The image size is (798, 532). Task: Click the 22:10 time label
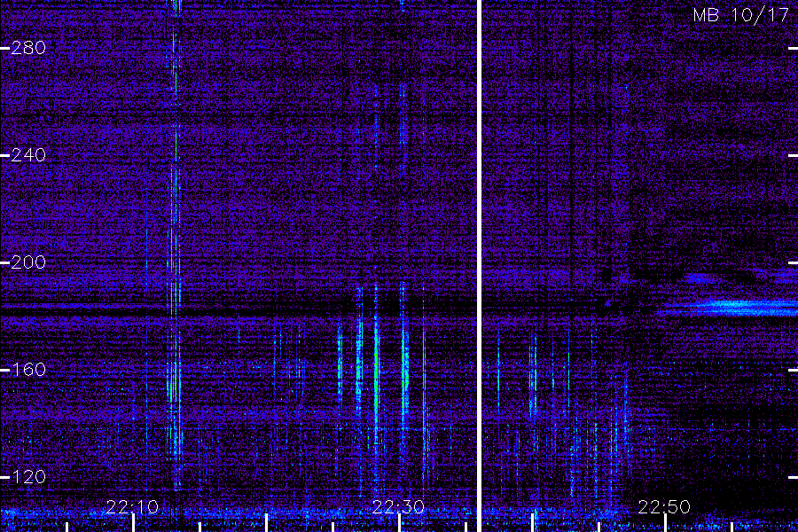click(x=132, y=507)
